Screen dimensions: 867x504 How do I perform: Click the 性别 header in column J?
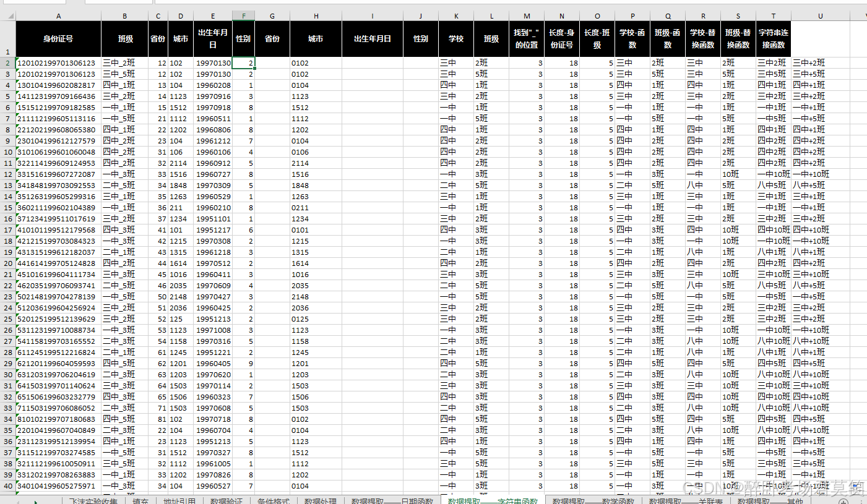[x=421, y=39]
